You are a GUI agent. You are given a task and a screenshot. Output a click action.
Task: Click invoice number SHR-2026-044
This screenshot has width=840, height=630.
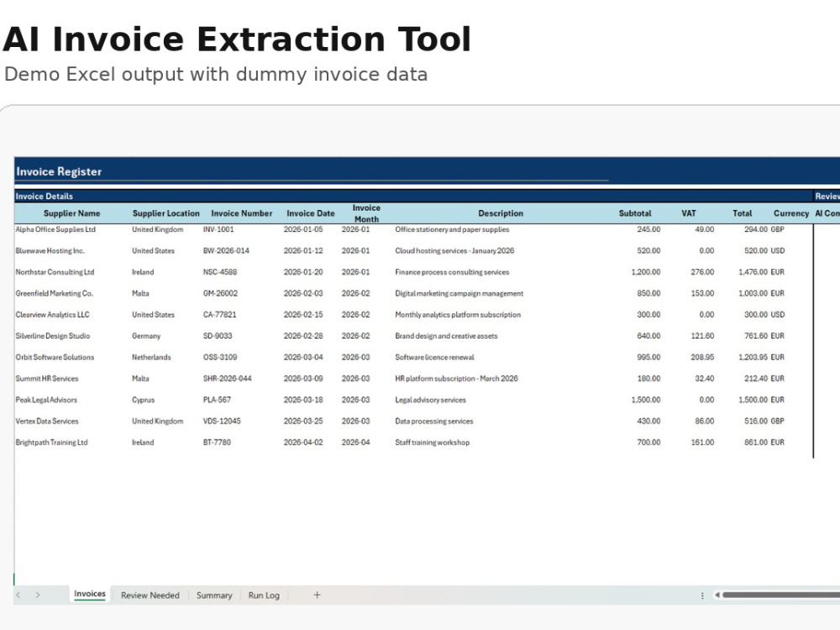click(x=227, y=379)
